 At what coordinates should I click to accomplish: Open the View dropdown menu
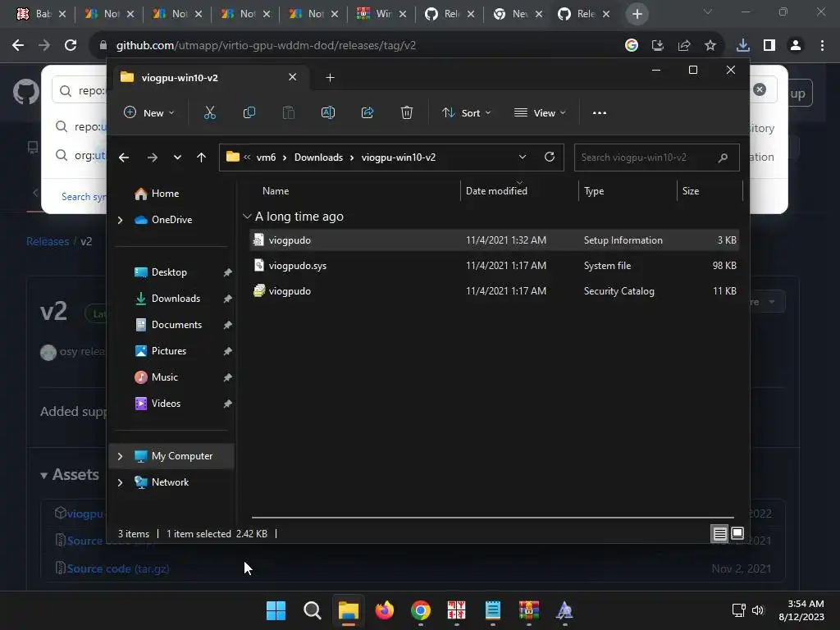(540, 113)
